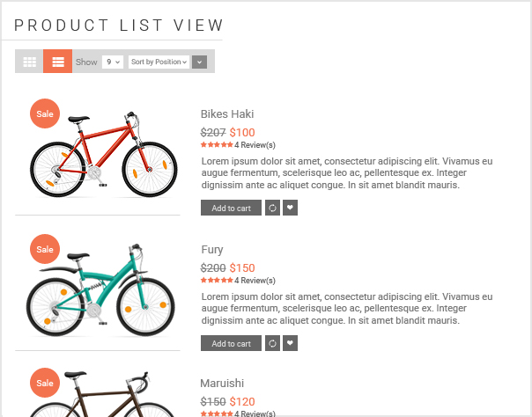Click the Sale badge on Bikes Haki
Viewport: 532px width, 417px height.
pyautogui.click(x=45, y=114)
